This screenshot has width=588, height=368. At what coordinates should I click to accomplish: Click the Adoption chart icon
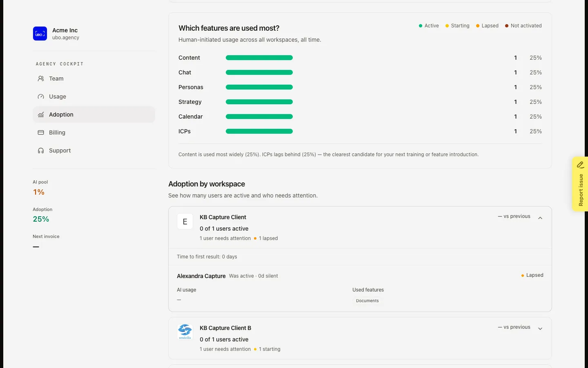pyautogui.click(x=41, y=114)
